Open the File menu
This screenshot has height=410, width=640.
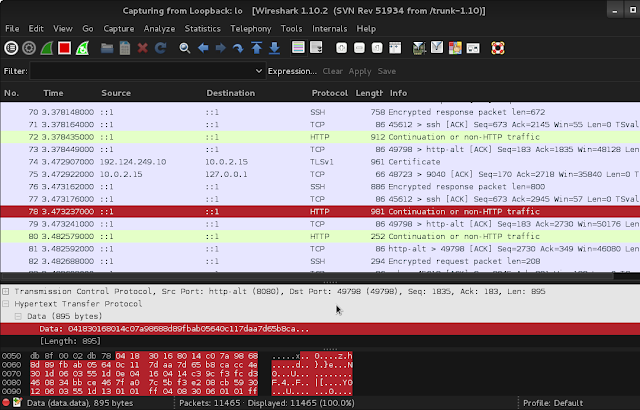(12, 29)
